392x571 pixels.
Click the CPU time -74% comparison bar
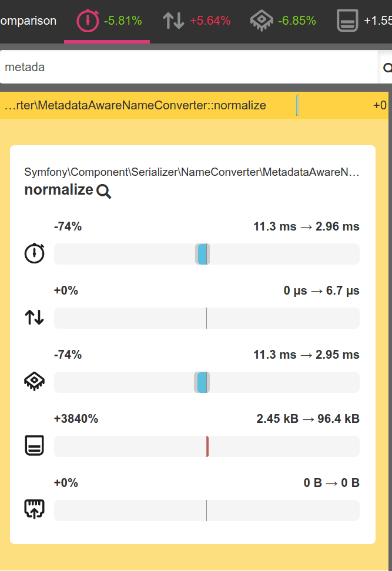pyautogui.click(x=202, y=382)
